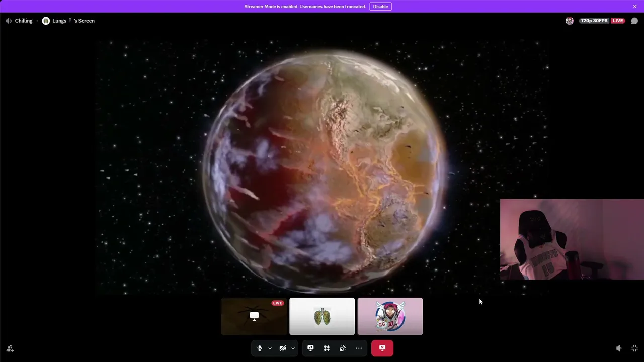
Task: Open microphone input options chevron
Action: [x=270, y=348]
